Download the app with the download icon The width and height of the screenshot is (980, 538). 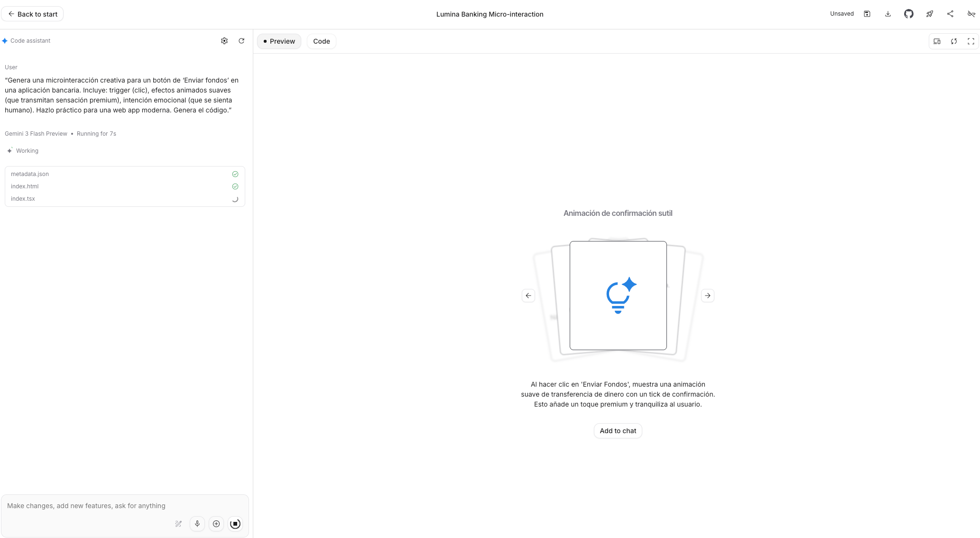click(x=888, y=14)
